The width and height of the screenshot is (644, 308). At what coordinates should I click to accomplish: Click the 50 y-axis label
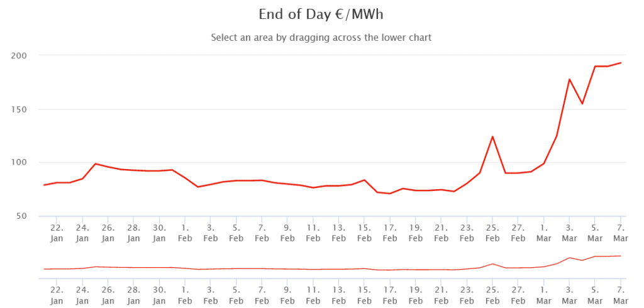(21, 216)
